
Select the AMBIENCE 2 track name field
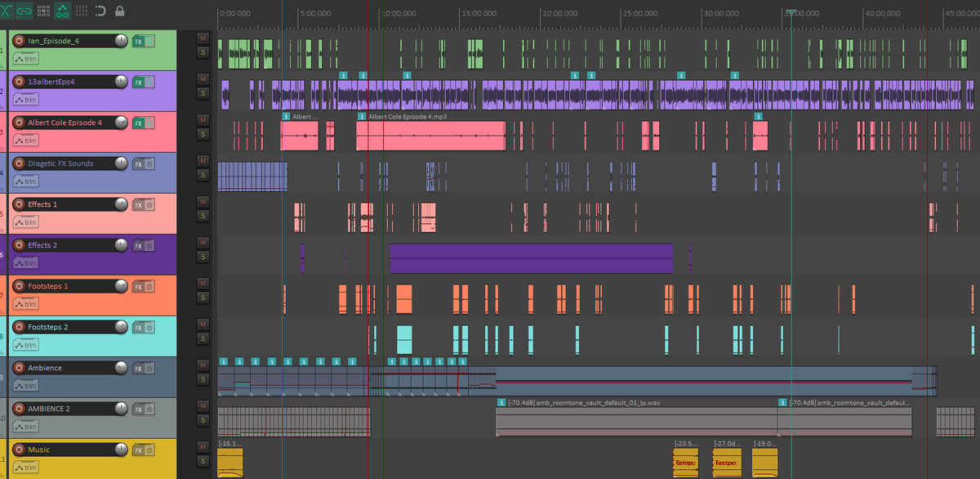(69, 409)
